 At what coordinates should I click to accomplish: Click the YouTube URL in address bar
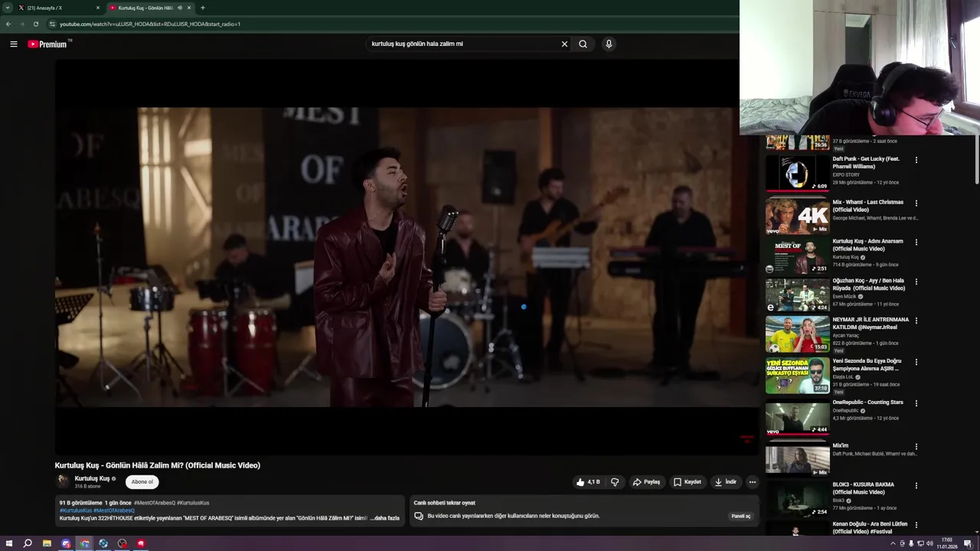[150, 24]
